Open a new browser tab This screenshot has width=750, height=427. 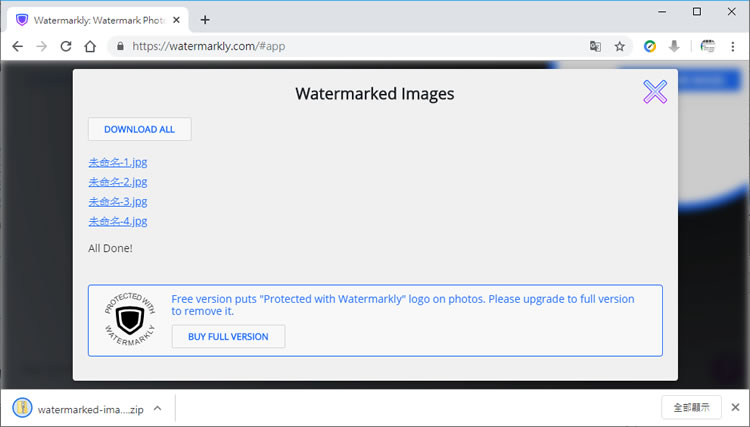point(205,20)
